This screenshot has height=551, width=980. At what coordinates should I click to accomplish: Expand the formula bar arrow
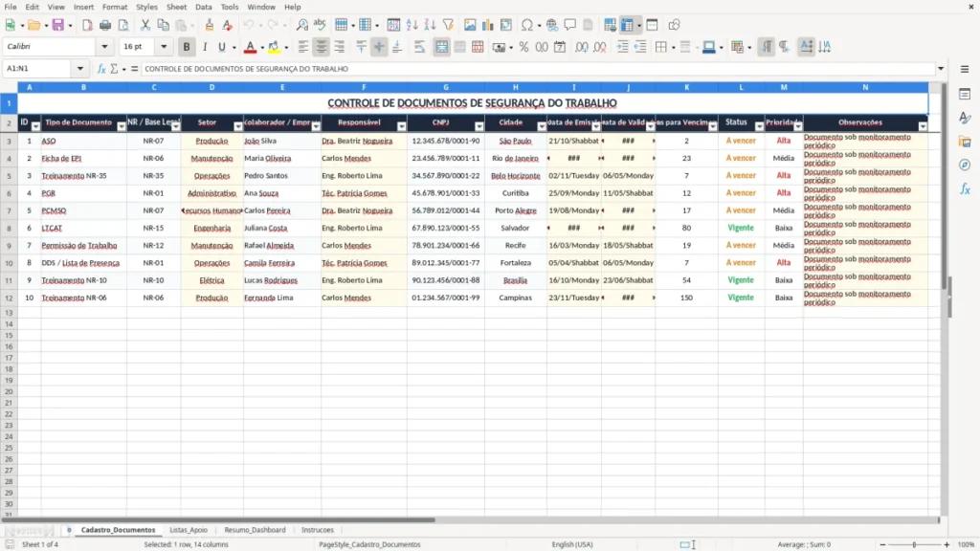pyautogui.click(x=941, y=69)
